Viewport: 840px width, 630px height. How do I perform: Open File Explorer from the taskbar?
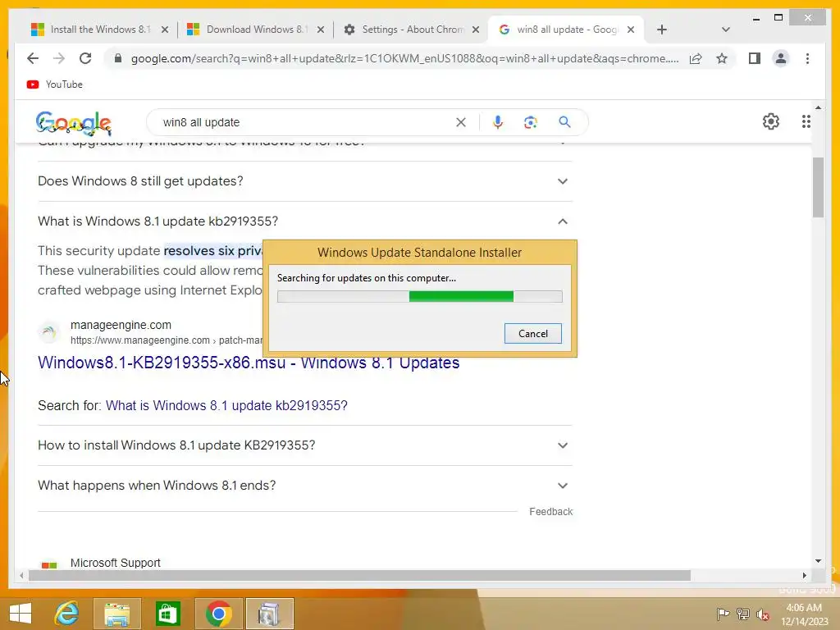tap(116, 614)
